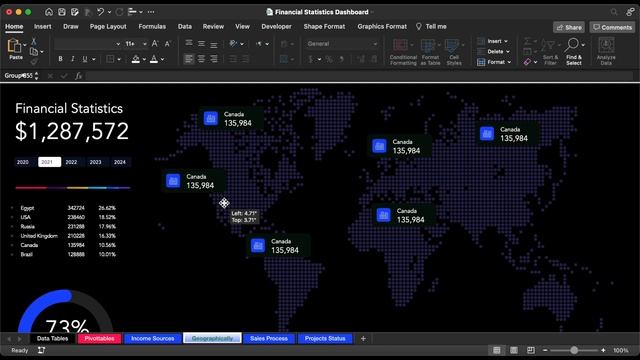Toggle Bold formatting

[x=60, y=59]
